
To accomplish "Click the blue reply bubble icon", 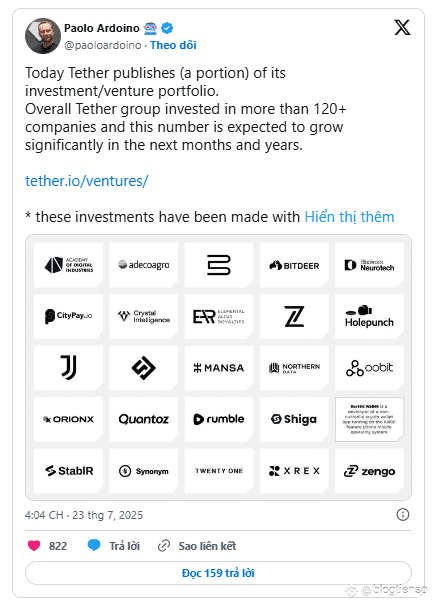I will [94, 545].
